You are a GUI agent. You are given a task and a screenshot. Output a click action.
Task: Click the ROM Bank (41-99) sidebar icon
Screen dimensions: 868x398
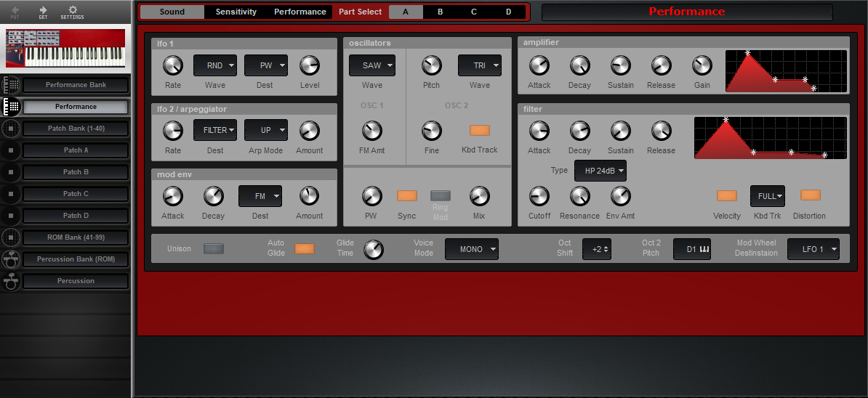(11, 237)
